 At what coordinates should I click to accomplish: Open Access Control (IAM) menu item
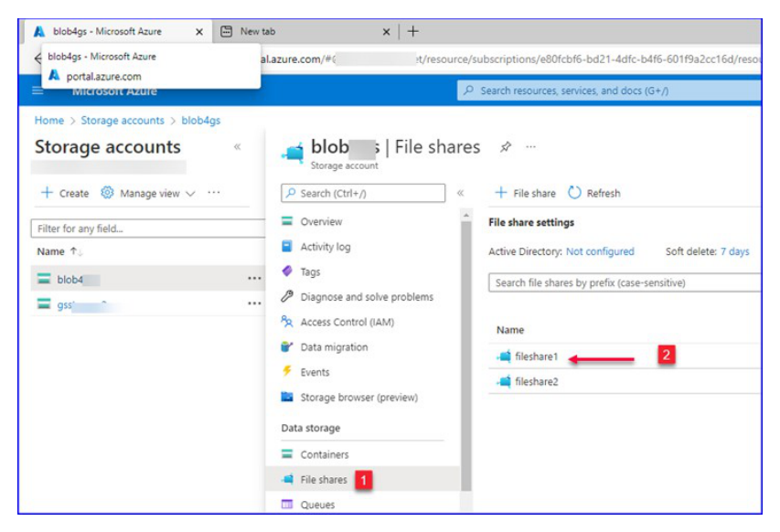(x=347, y=322)
